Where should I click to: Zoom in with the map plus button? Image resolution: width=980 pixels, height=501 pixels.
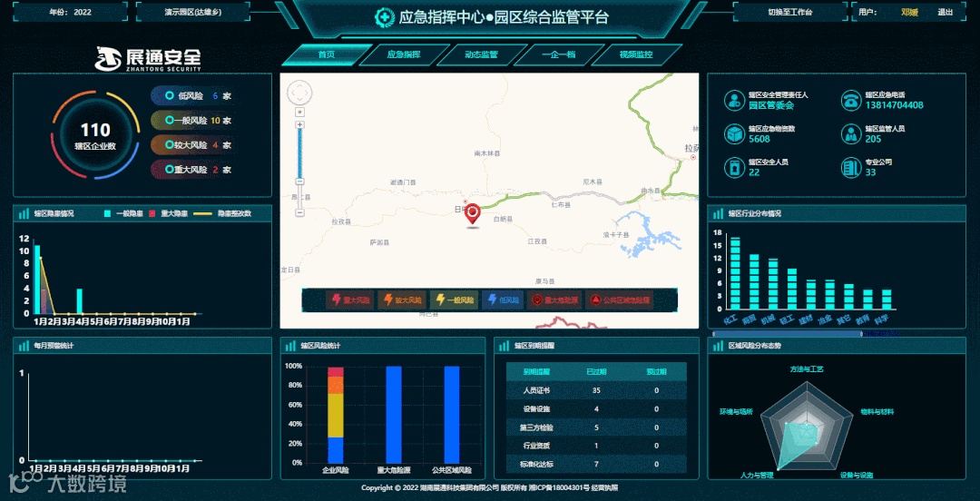point(300,125)
